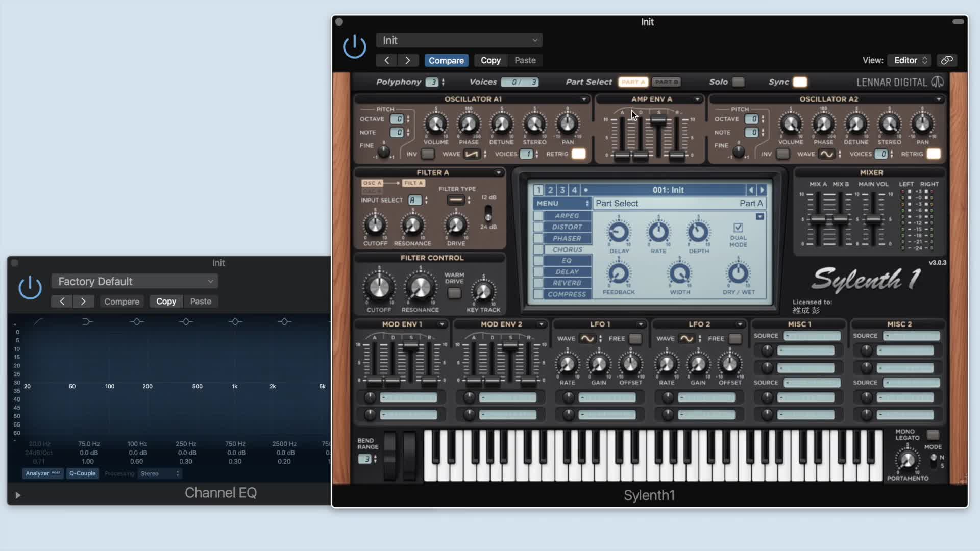Toggle the Dual Mode checkbox
Image resolution: width=980 pixels, height=551 pixels.
point(738,228)
